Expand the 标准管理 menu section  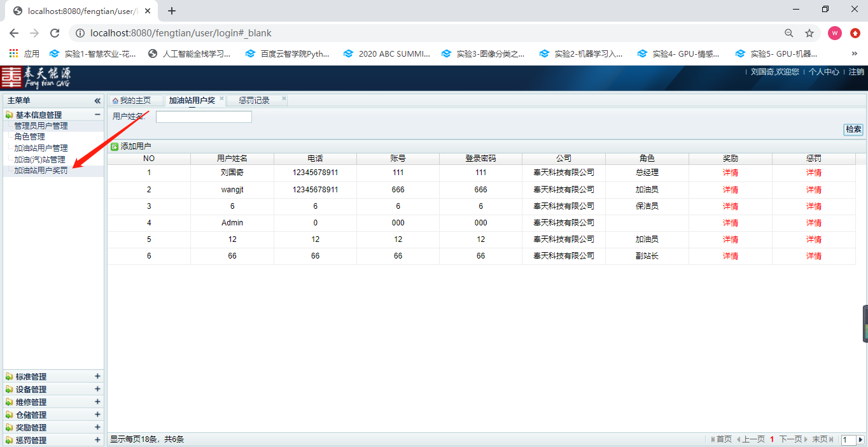coord(97,376)
